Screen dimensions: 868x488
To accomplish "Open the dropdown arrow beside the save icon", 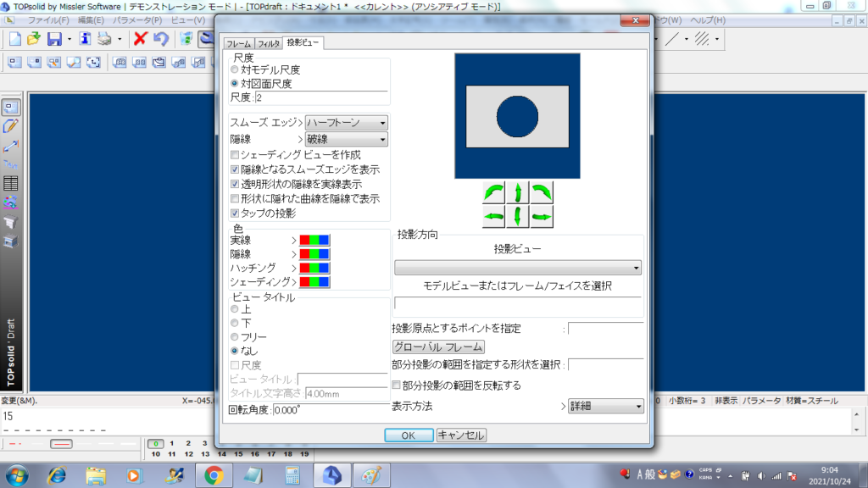I will 70,39.
